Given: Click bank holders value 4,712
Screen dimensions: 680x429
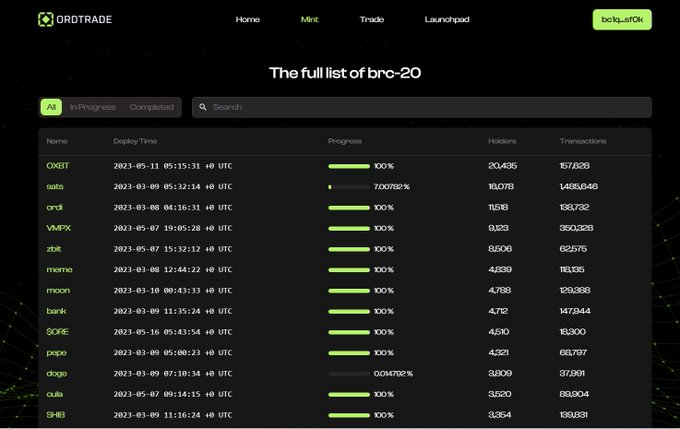Looking at the screenshot, I should [x=498, y=311].
